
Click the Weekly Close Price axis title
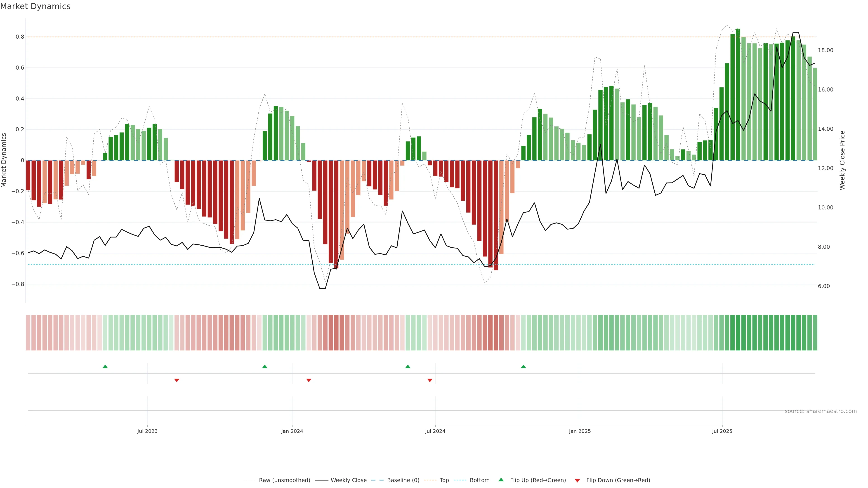842,160
